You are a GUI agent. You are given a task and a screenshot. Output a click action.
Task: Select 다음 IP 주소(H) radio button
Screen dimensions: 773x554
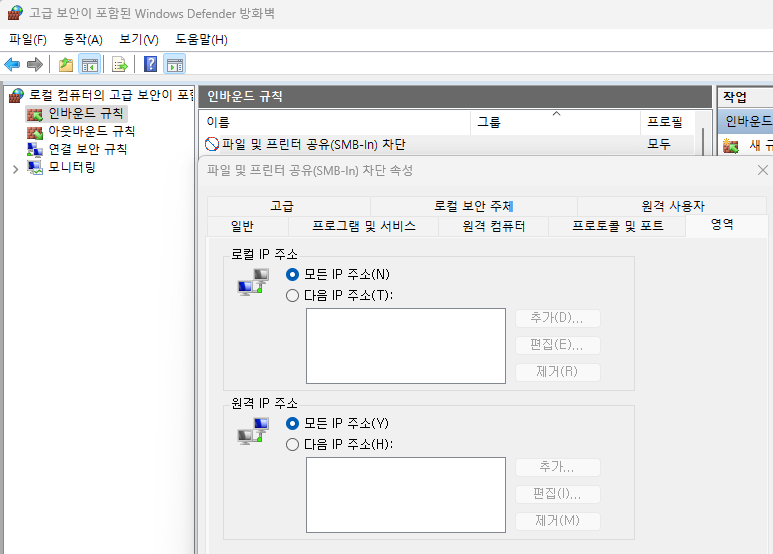point(292,445)
